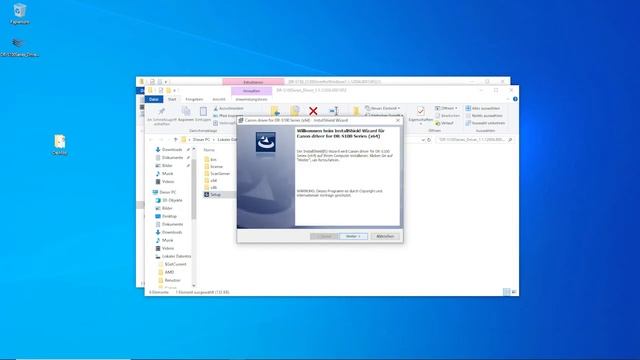Viewport: 640px width, 360px height.
Task: Open the Neues Element dropdown
Action: (382, 108)
